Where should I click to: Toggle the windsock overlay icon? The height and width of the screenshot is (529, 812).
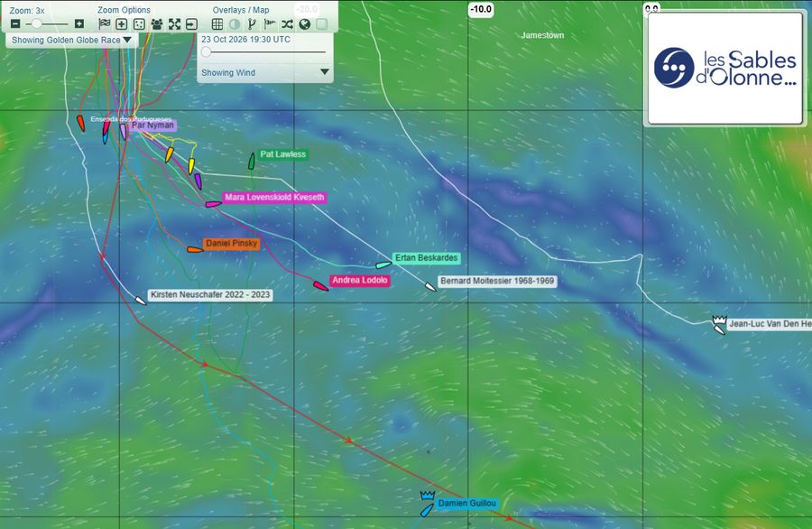(270, 23)
